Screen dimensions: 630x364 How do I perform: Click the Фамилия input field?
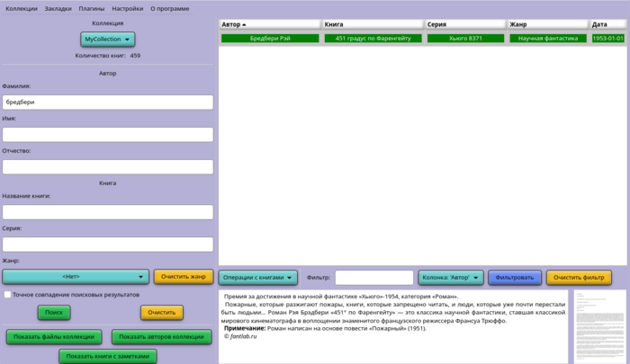coord(108,102)
